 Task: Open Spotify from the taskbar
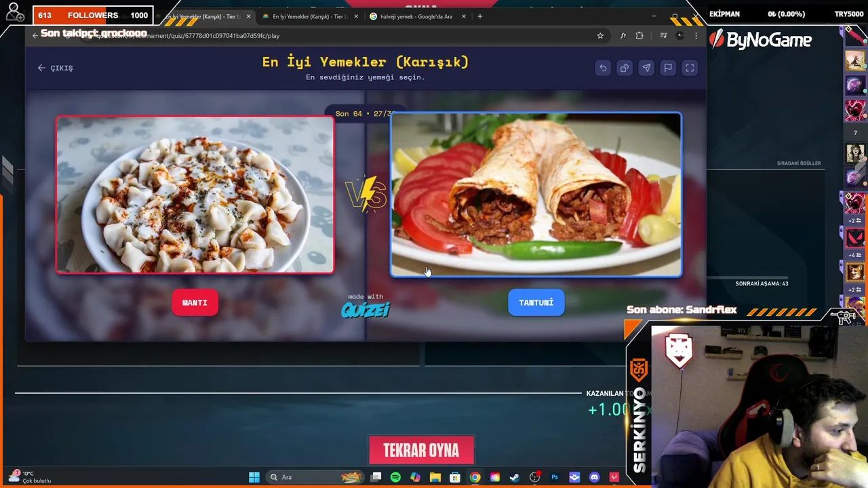click(395, 477)
